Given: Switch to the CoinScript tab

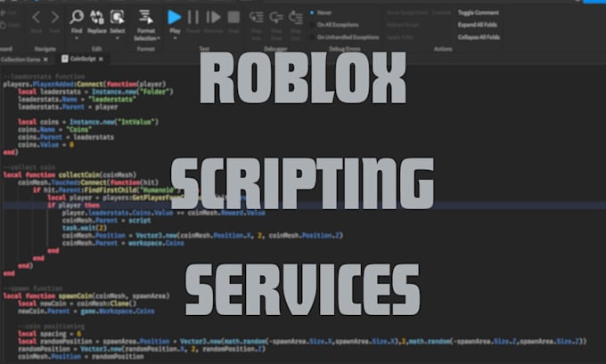Looking at the screenshot, I should tap(82, 59).
